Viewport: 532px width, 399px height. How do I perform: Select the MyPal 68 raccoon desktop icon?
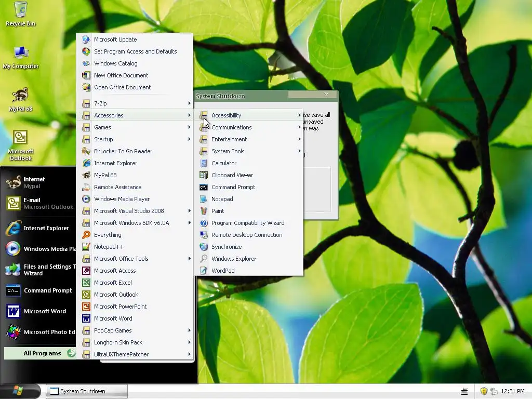click(x=20, y=99)
